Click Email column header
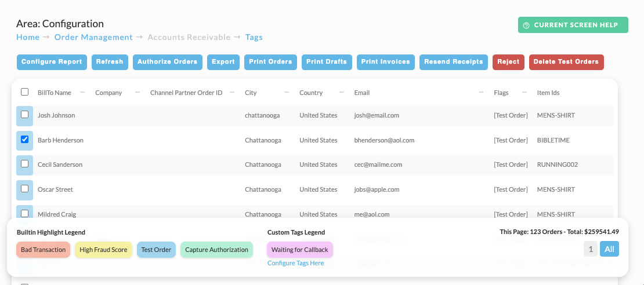The height and width of the screenshot is (285, 644). (x=362, y=93)
